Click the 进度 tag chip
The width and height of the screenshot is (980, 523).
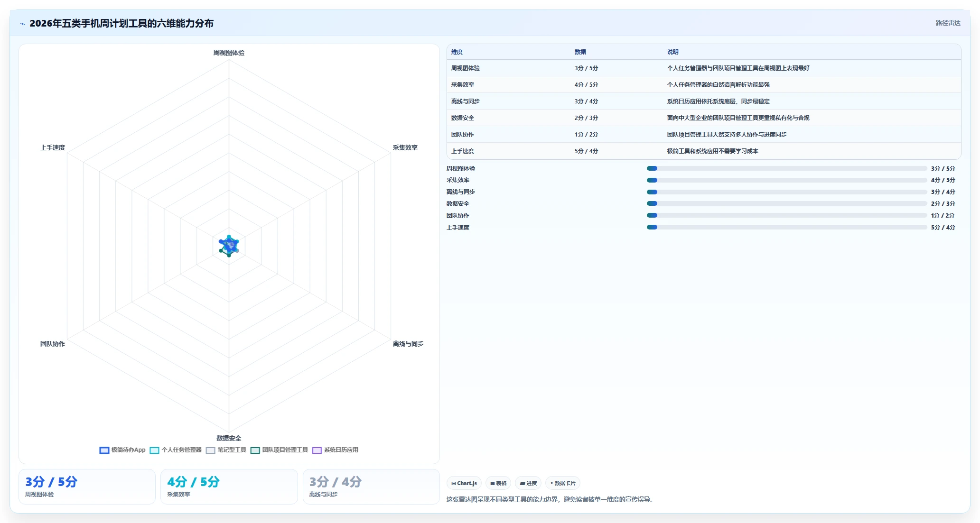coord(528,483)
